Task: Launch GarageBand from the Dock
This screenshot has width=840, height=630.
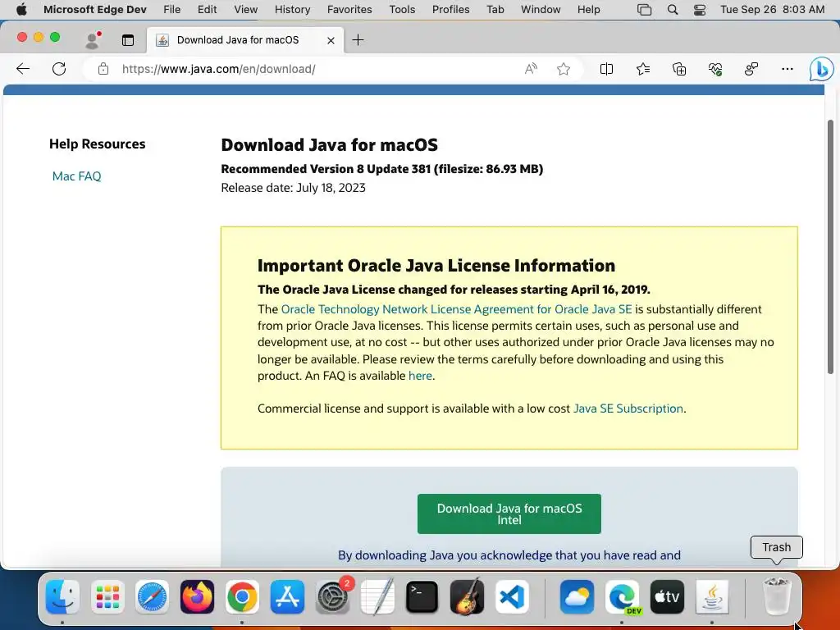Action: pyautogui.click(x=467, y=596)
